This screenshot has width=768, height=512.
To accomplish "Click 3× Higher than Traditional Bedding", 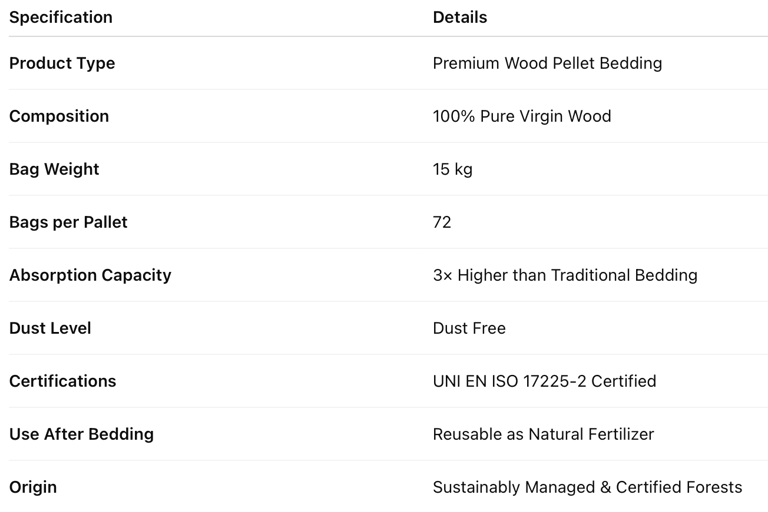I will (565, 275).
